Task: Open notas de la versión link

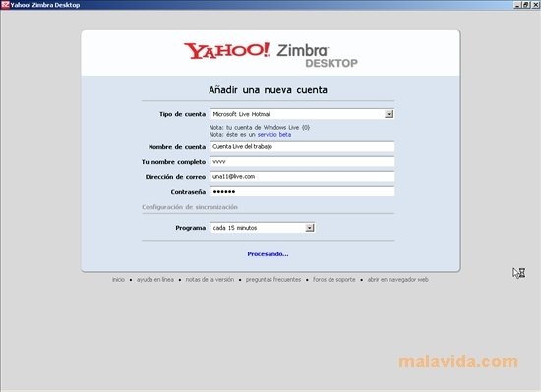Action: click(210, 280)
